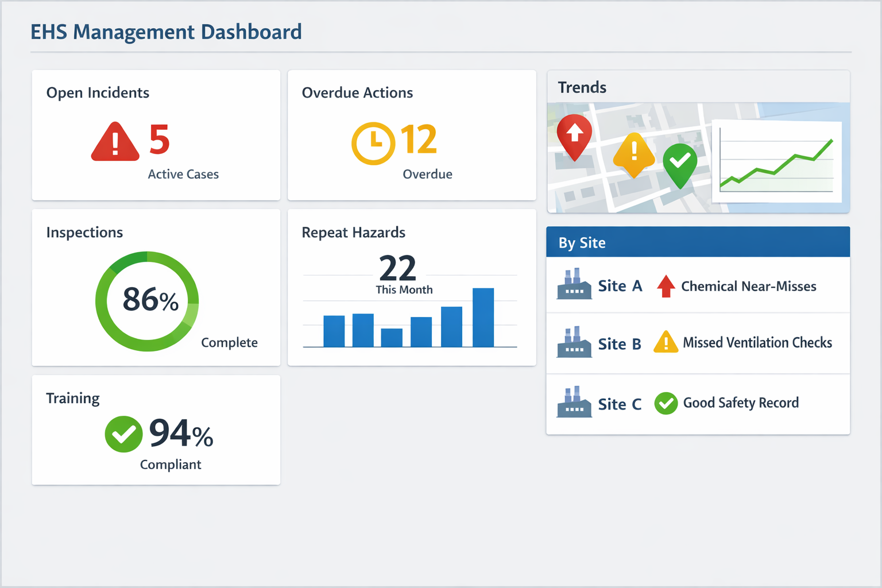Select the yellow exclamation map pin

[x=634, y=155]
